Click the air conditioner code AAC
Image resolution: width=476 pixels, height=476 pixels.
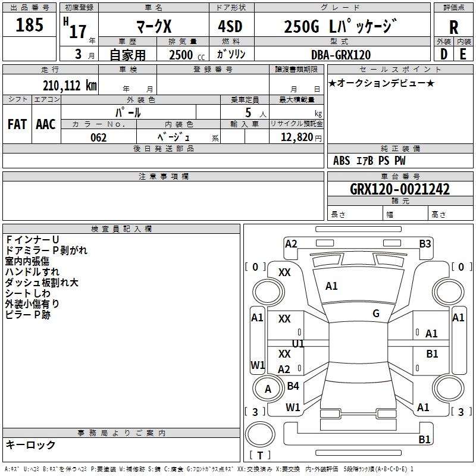[46, 124]
